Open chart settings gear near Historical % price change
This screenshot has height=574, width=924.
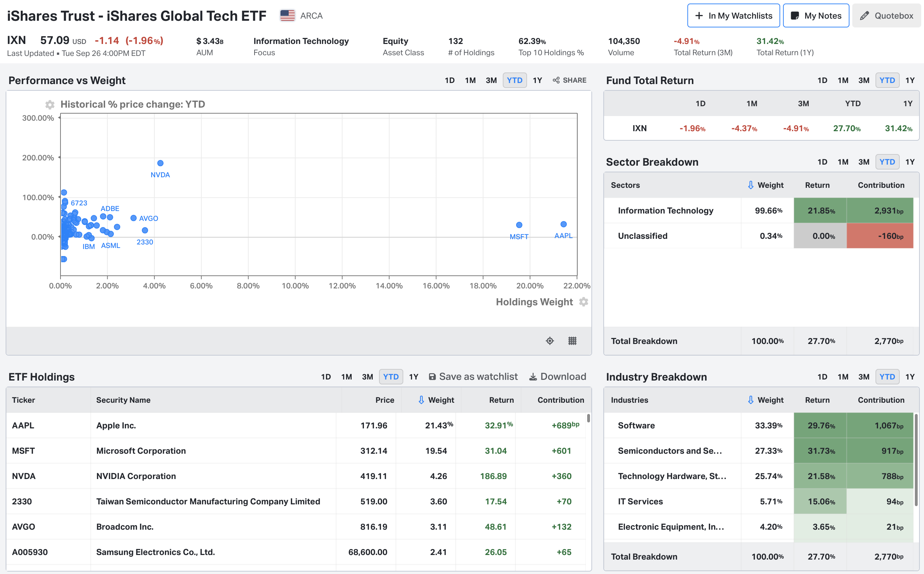[50, 104]
